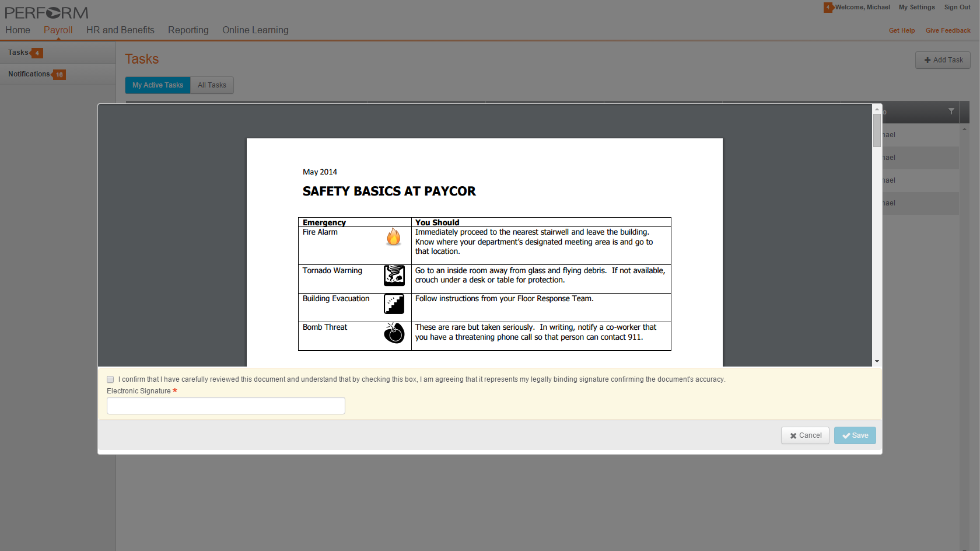Click Welcome, Michael text
The image size is (980, 551).
pyautogui.click(x=863, y=7)
